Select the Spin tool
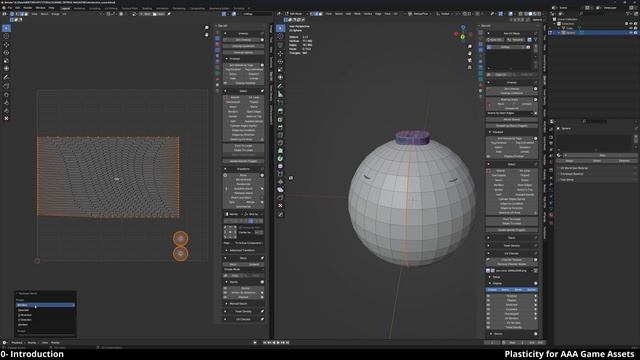 click(280, 158)
